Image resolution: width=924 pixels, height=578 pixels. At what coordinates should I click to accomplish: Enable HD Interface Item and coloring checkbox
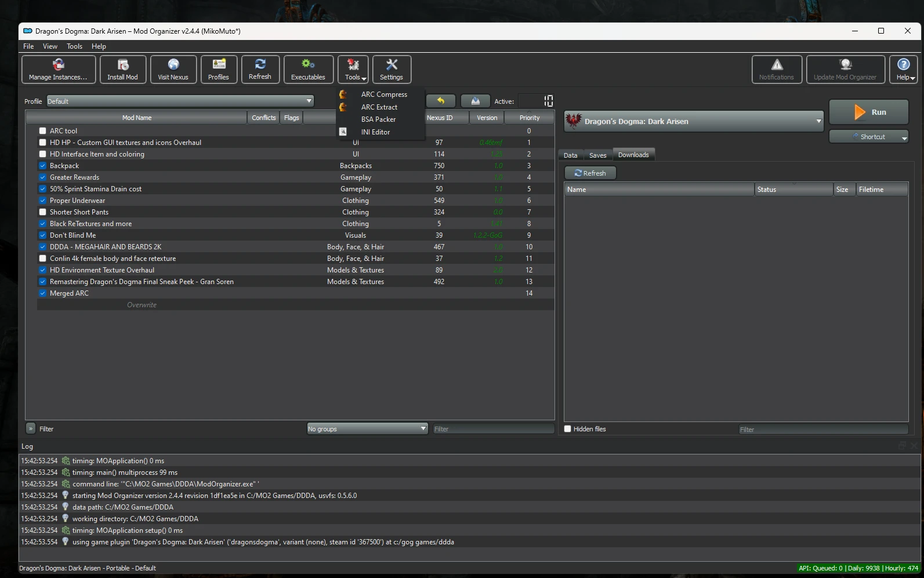[42, 154]
